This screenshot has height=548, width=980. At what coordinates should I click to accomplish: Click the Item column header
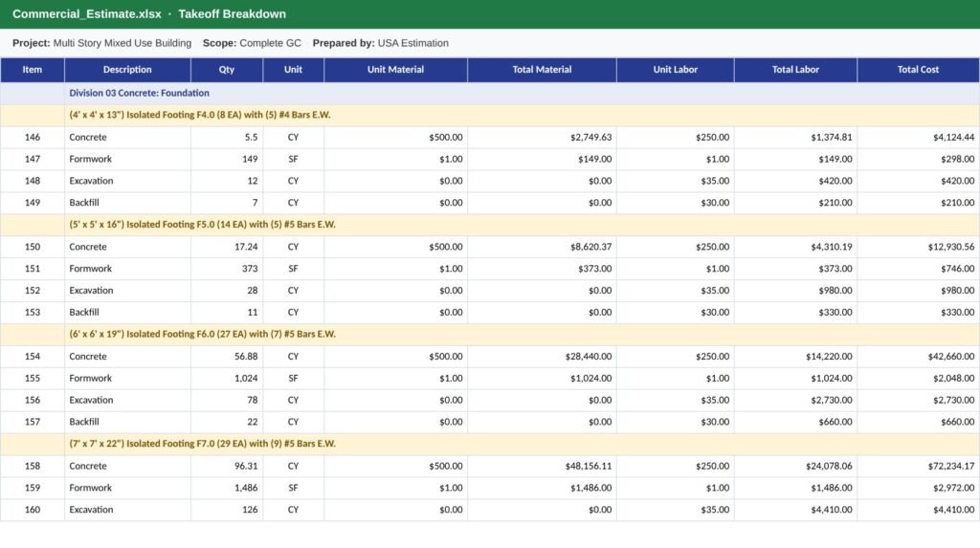point(33,70)
